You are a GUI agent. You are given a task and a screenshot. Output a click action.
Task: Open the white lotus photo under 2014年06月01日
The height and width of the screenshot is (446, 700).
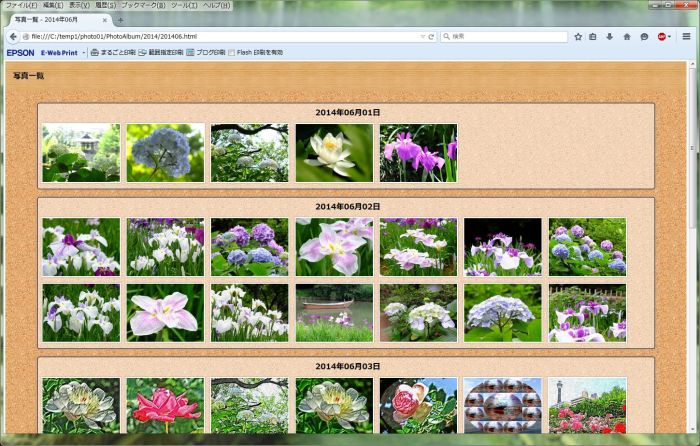(334, 153)
